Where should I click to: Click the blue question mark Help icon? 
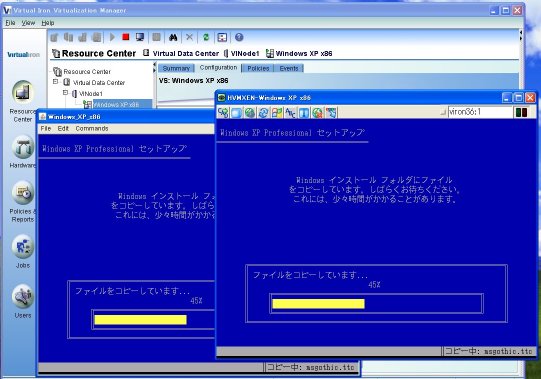coord(239,37)
